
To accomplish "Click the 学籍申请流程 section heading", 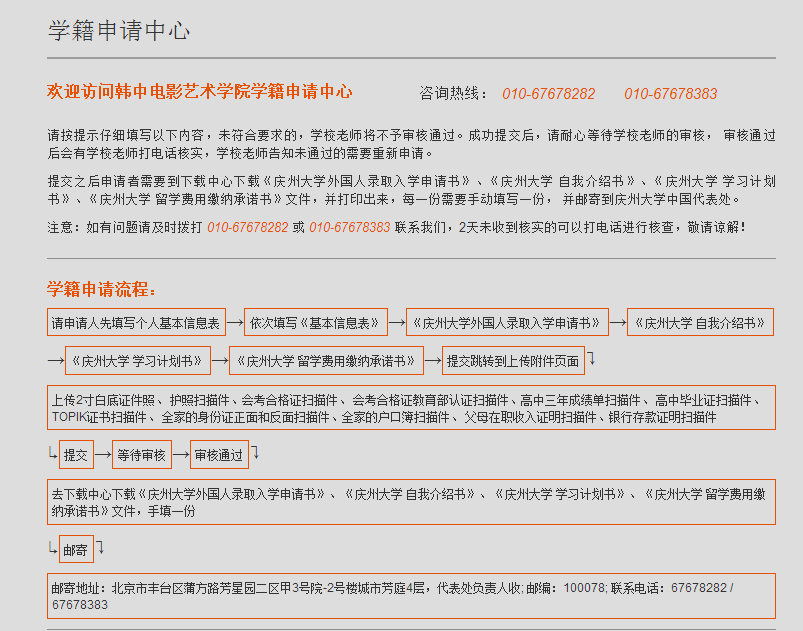I will point(101,289).
